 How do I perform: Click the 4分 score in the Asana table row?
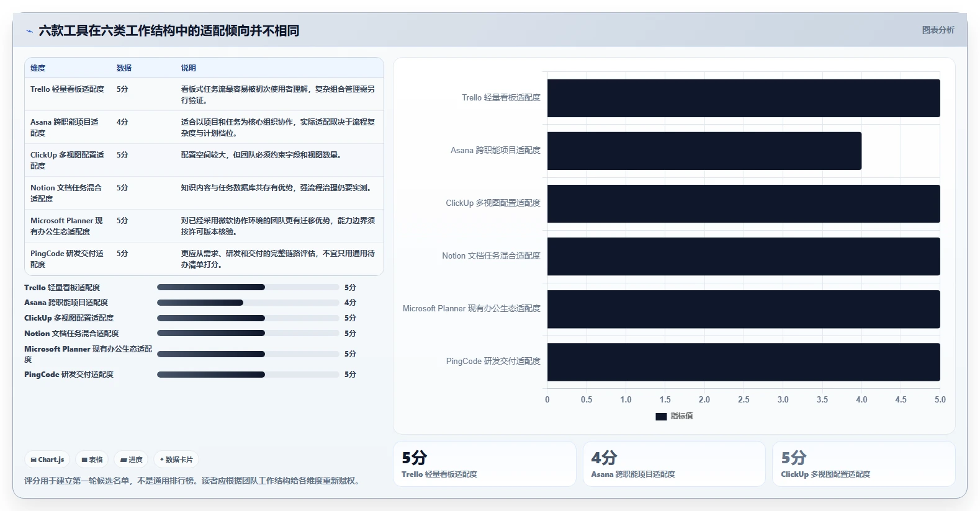coord(122,122)
